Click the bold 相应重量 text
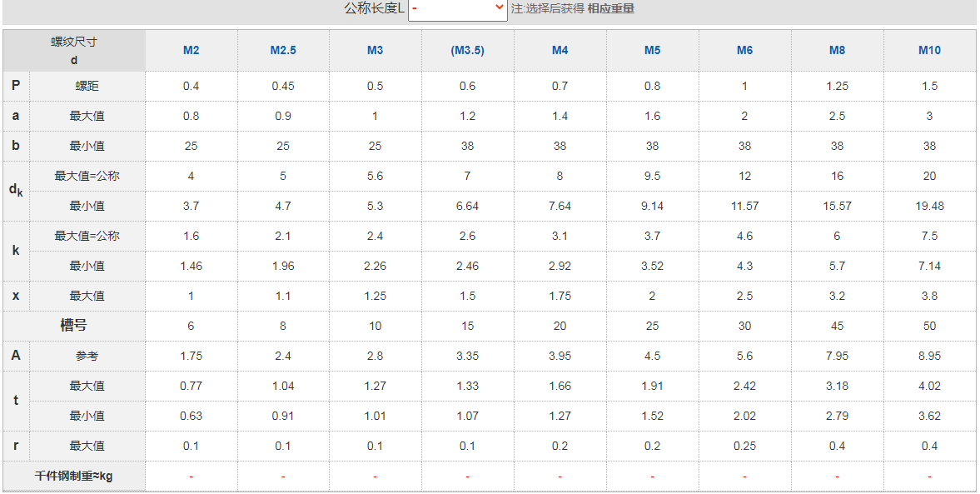Image resolution: width=980 pixels, height=494 pixels. (x=611, y=9)
